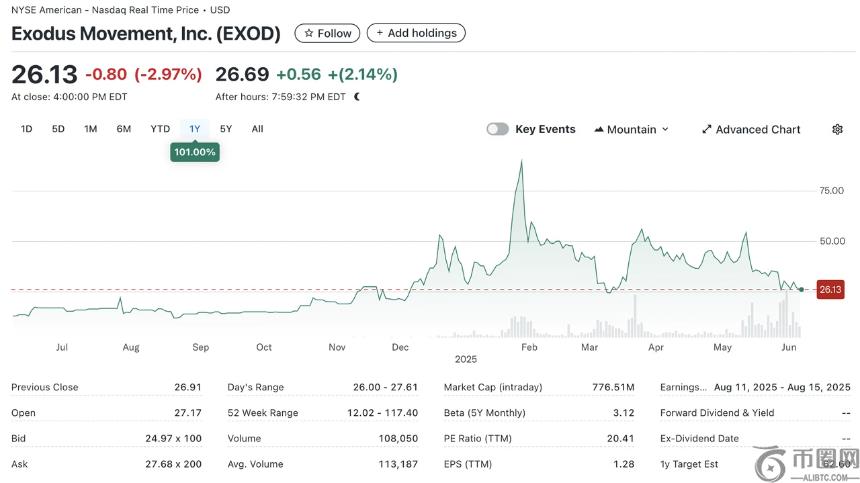The image size is (860, 483).
Task: Select the All time range
Action: pyautogui.click(x=257, y=129)
